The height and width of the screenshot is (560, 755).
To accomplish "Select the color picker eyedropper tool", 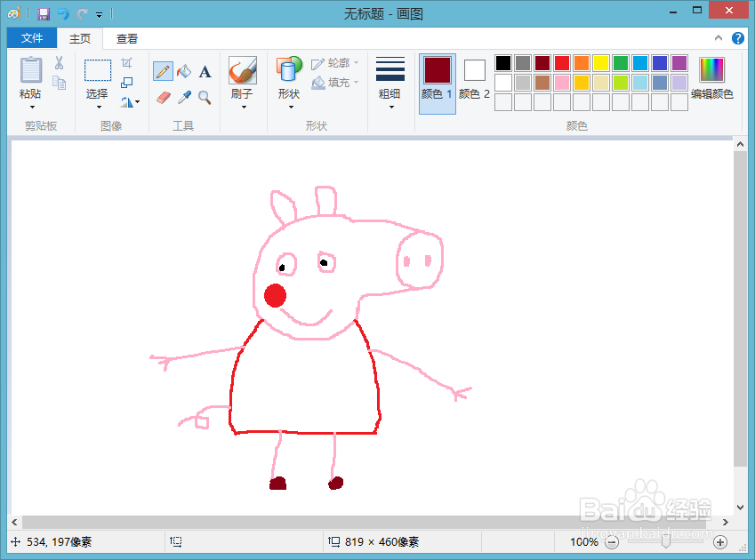I will coord(184,98).
